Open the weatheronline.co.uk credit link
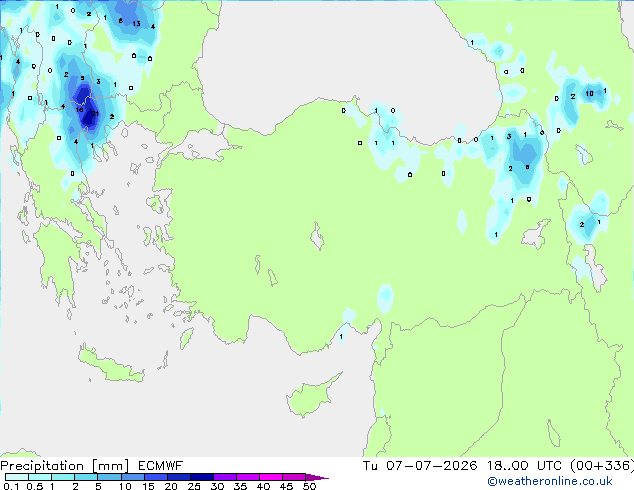634x490 pixels. click(550, 481)
